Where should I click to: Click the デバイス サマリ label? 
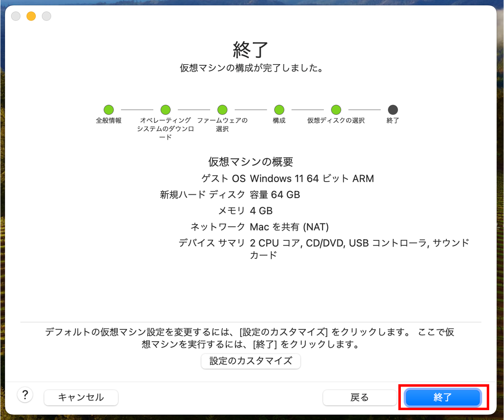pyautogui.click(x=212, y=243)
